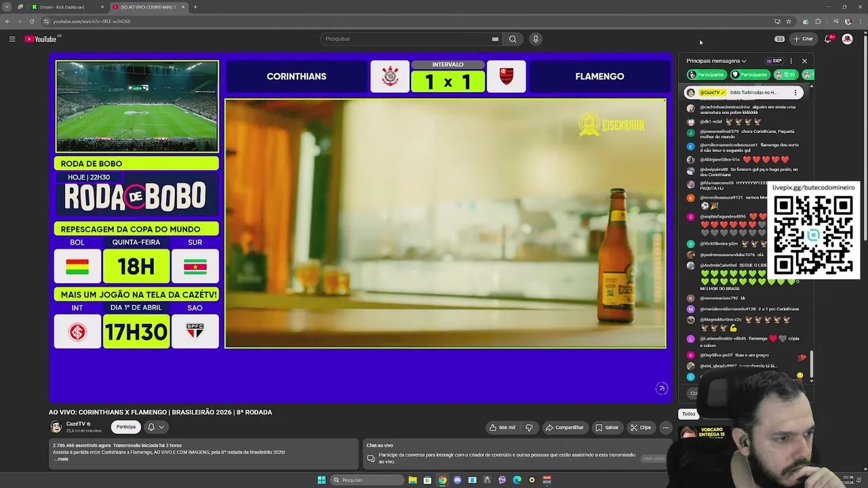868x488 pixels.
Task: Click the Install app icon in address bar
Action: (778, 21)
